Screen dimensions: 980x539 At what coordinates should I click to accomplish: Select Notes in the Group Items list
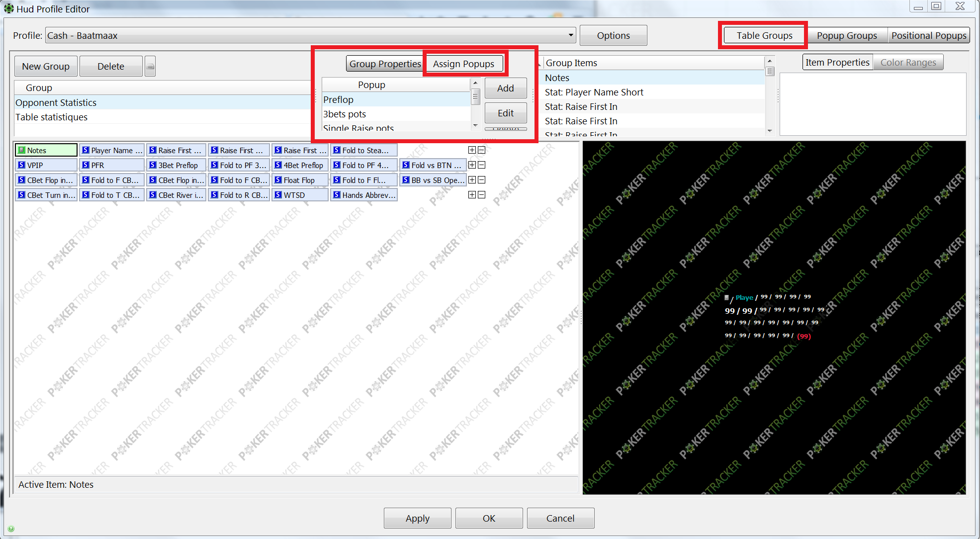(653, 78)
